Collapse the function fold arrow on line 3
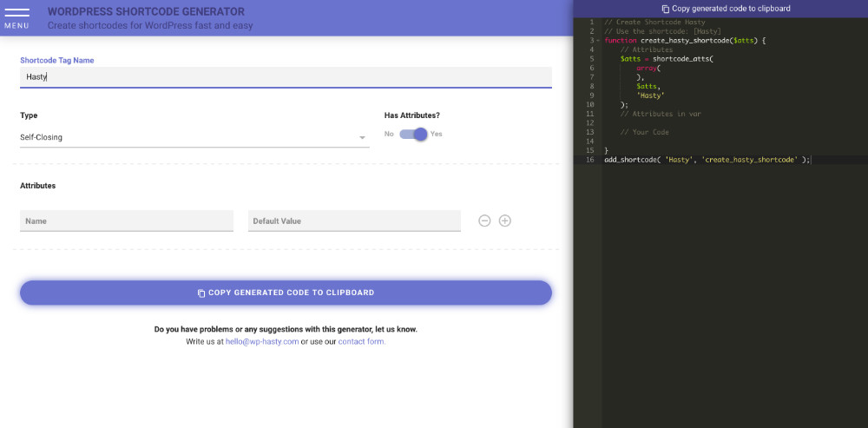Viewport: 868px width, 428px height. pos(598,41)
